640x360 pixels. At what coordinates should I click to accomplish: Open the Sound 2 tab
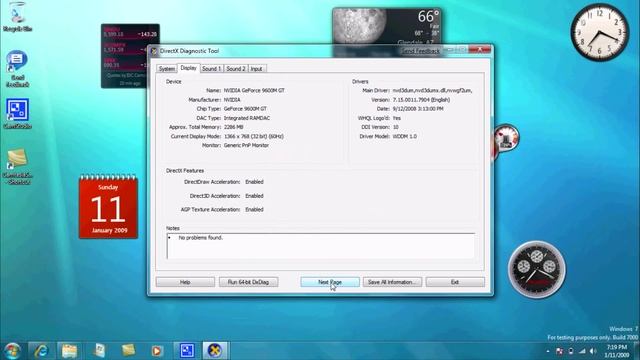236,69
